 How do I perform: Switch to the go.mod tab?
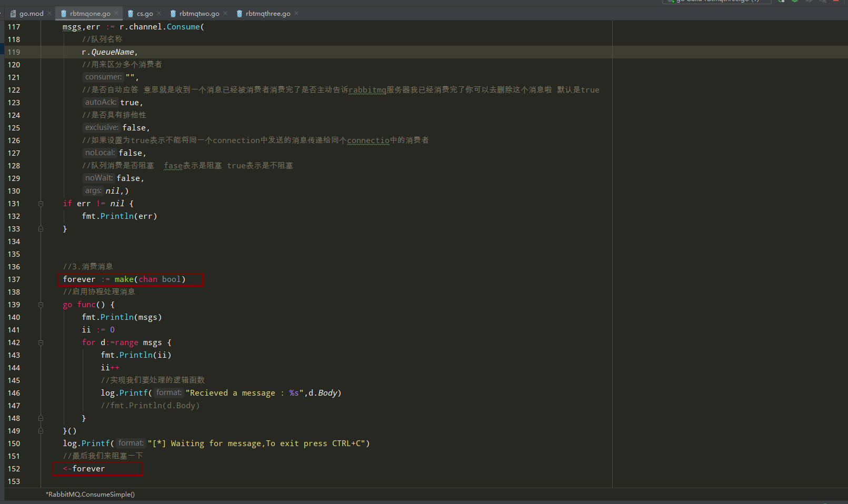pos(31,13)
